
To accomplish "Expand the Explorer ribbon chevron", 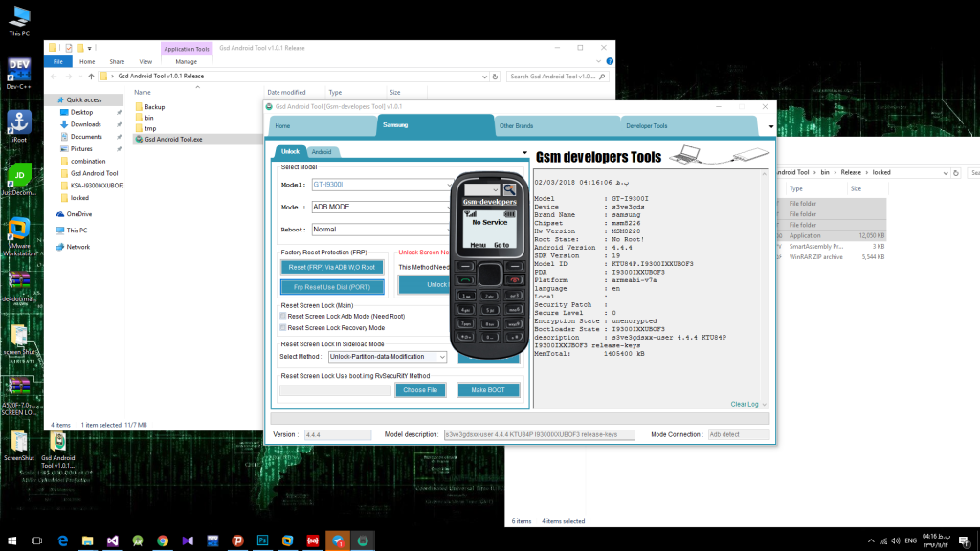I will pyautogui.click(x=598, y=61).
